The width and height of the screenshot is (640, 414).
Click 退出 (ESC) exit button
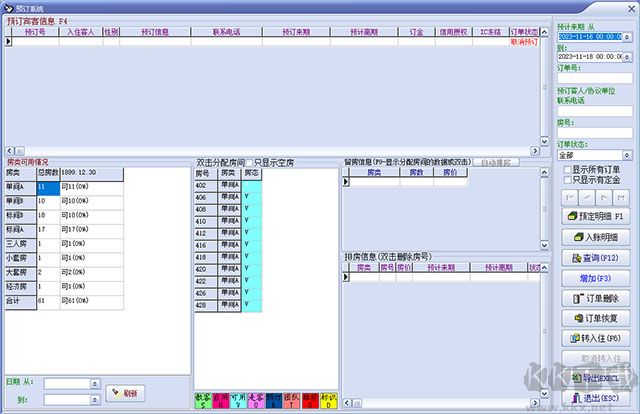[x=597, y=398]
